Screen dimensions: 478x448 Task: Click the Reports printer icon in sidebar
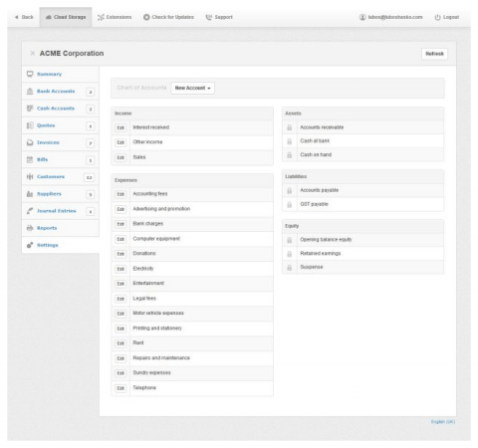[x=30, y=228]
